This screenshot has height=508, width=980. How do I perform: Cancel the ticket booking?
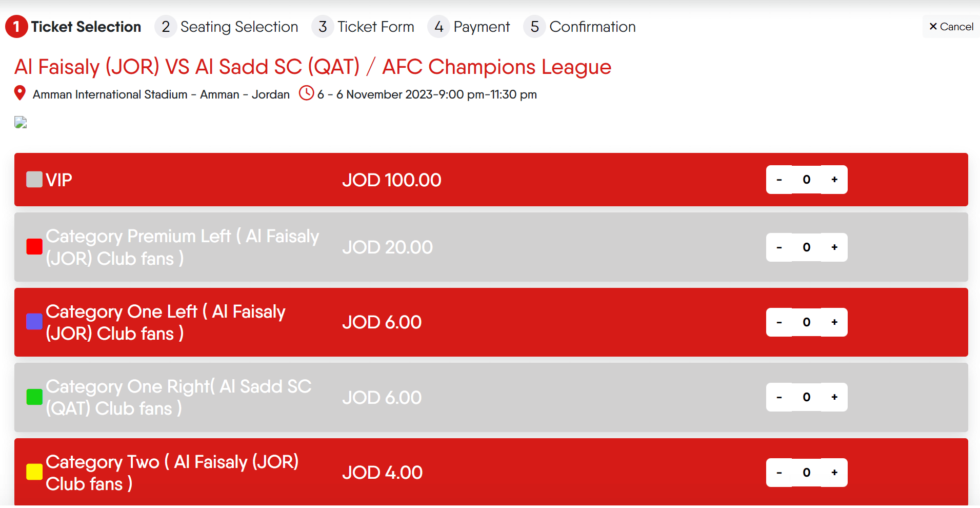951,27
